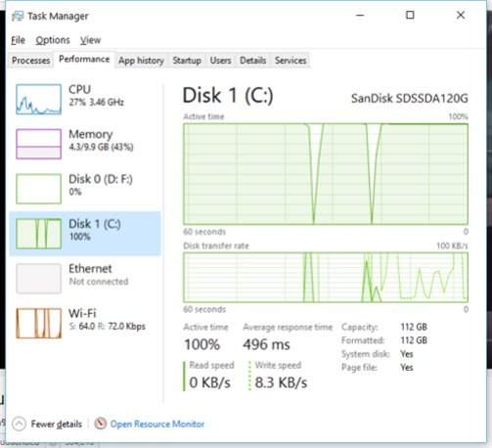
Task: Click the 496 ms response time value
Action: [266, 344]
